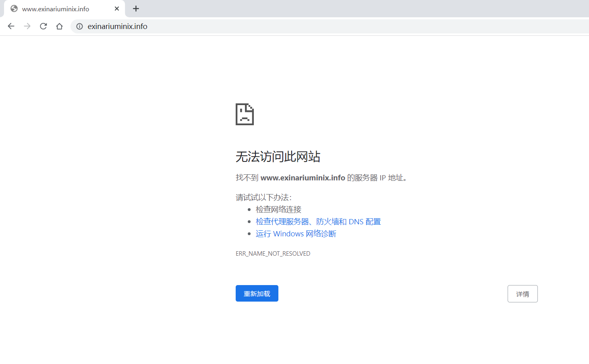589x364 pixels.
Task: Click the 请试试以下办法 text
Action: 263,197
